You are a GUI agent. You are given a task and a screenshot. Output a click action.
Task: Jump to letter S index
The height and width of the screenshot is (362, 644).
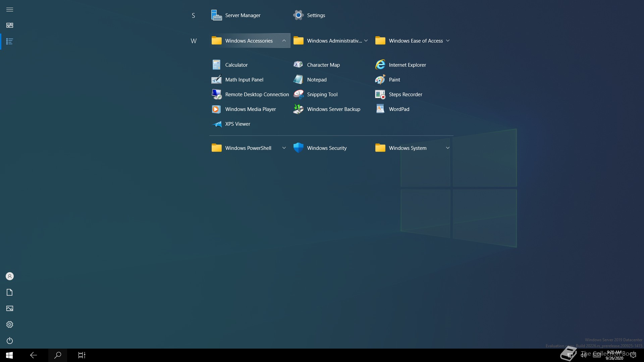coord(193,15)
